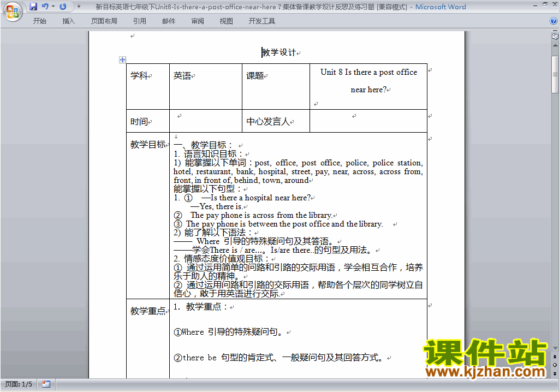Click the 中心发言人 table cell

(x=276, y=121)
